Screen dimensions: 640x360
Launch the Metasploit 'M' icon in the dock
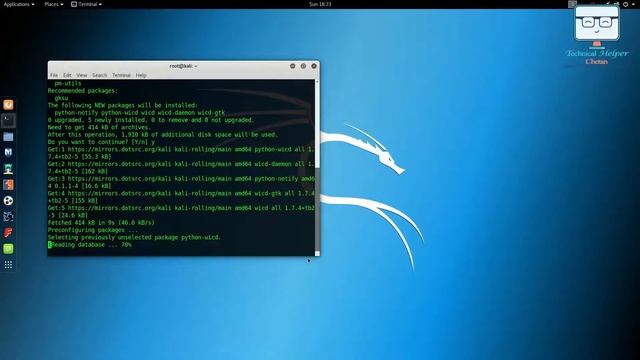(8, 152)
